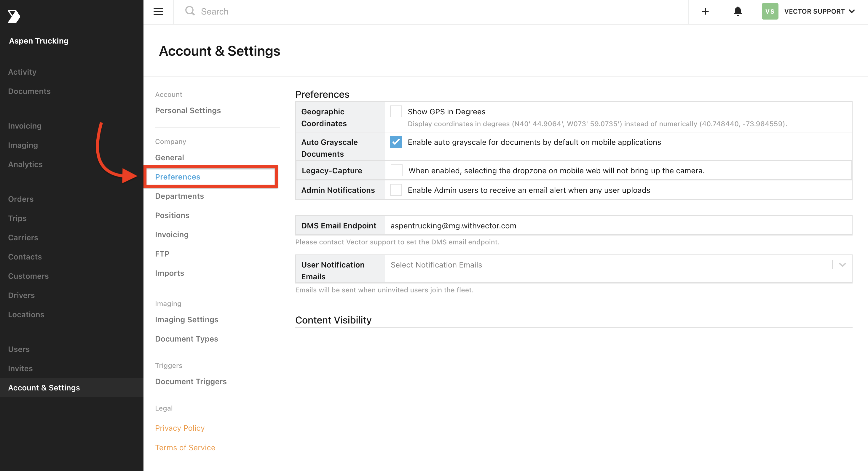Open Documents in the sidebar
Image resolution: width=868 pixels, height=471 pixels.
click(29, 91)
